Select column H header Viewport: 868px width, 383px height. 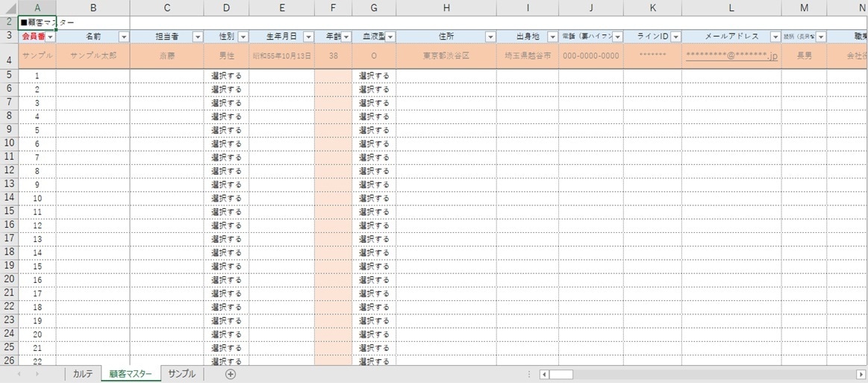[x=446, y=7]
